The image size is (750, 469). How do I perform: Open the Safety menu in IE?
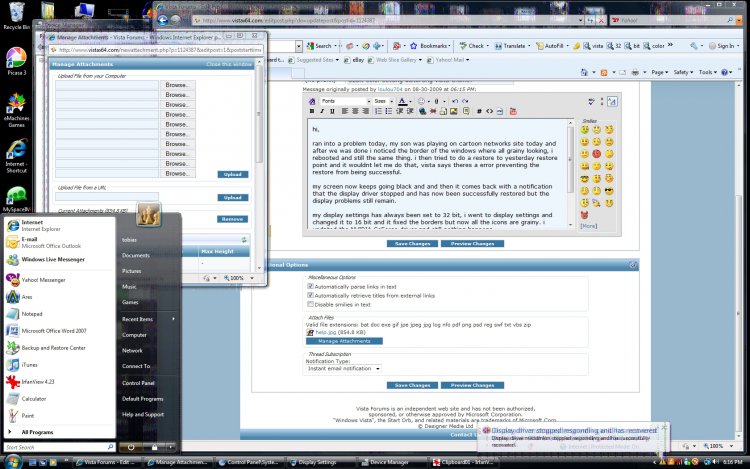(683, 72)
